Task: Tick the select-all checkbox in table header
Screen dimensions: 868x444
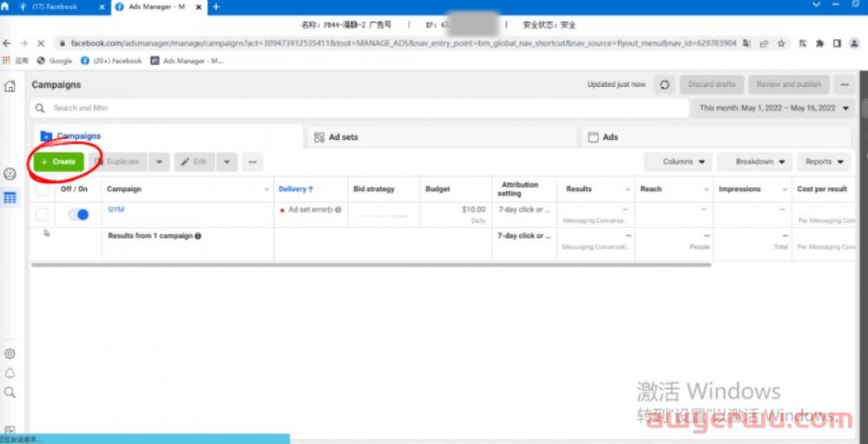Action: point(42,189)
